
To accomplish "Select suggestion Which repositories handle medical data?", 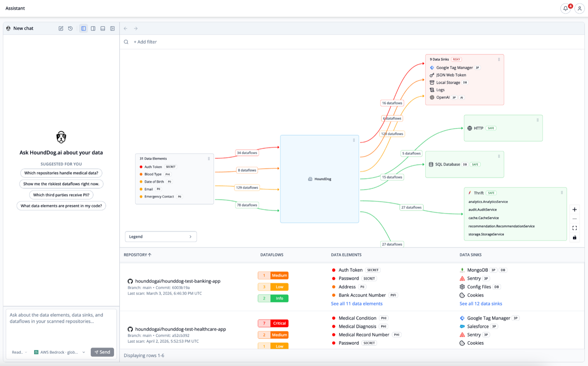I will point(61,173).
